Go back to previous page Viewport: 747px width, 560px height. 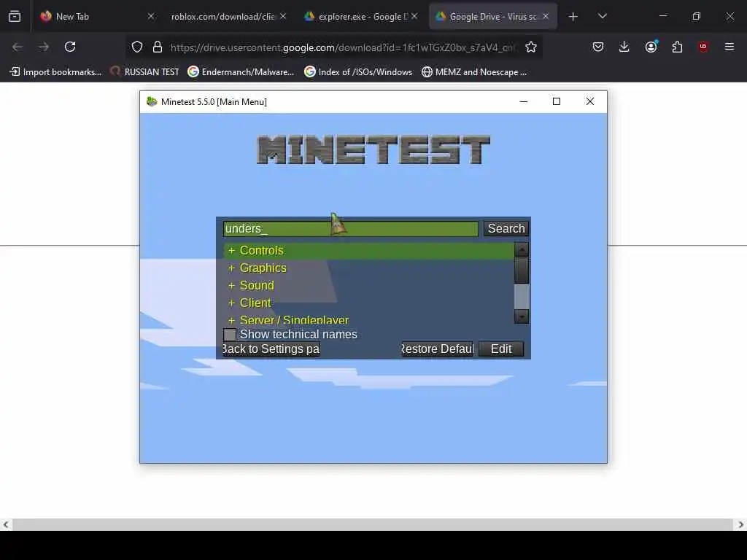18,47
